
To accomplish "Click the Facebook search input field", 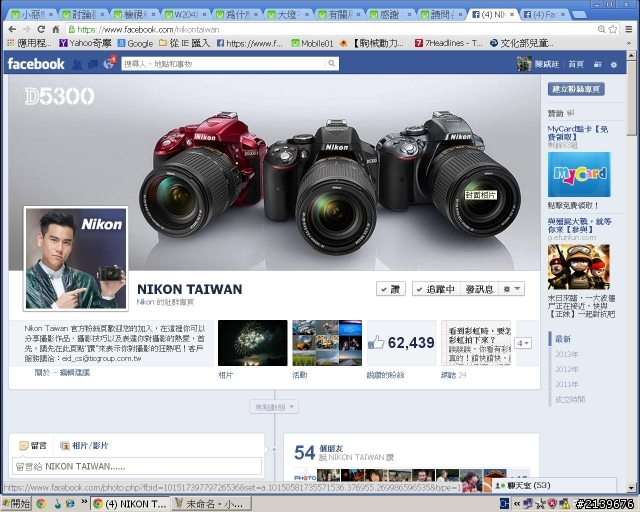I will 224,63.
